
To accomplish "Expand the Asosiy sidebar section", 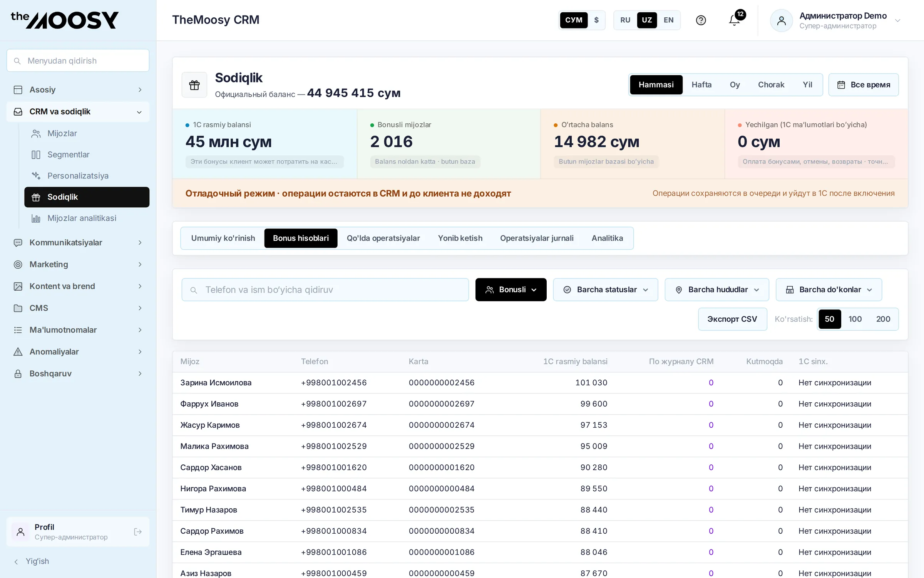I will coord(78,90).
